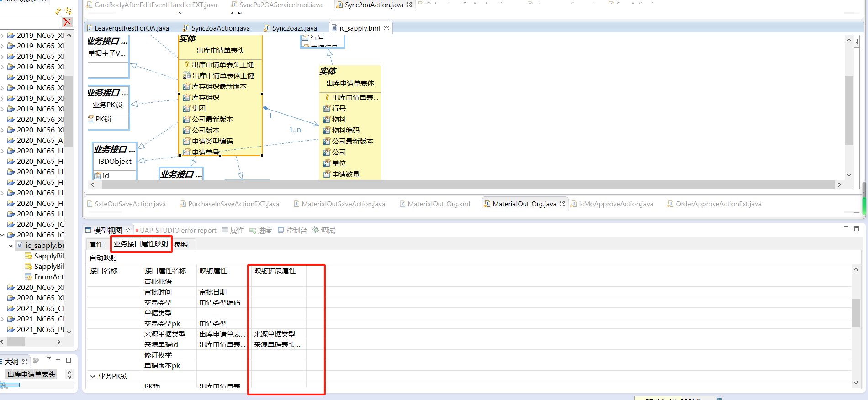Select the 2021_NC65_P project in tree

pos(35,329)
